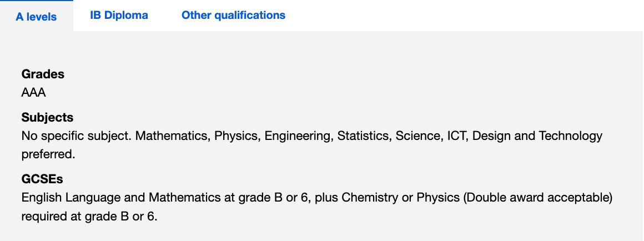Click the word "Engineering" under Subjects
Viewport: 644px width, 241px height.
(298, 136)
